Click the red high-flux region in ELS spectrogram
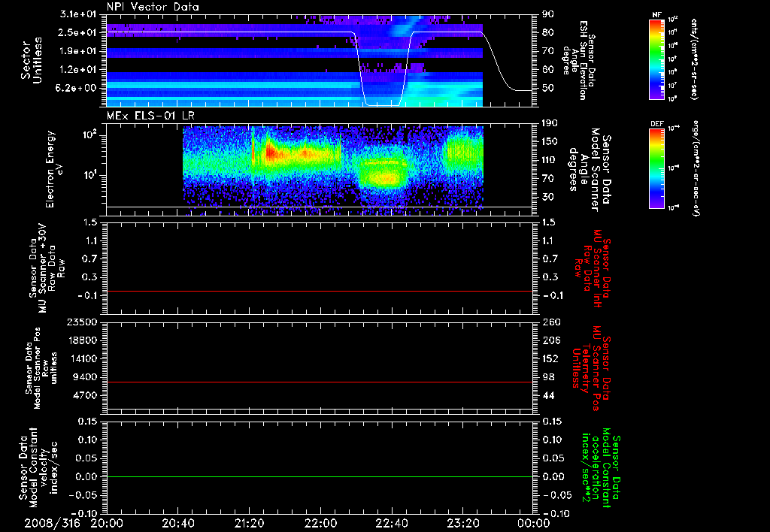This screenshot has height=532, width=770. 271,153
